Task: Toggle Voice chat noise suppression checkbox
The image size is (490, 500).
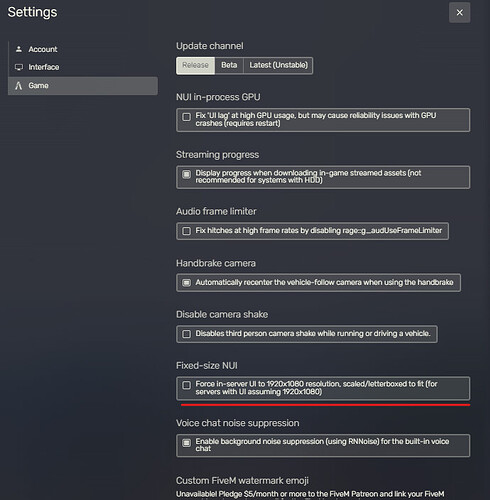Action: 187,443
